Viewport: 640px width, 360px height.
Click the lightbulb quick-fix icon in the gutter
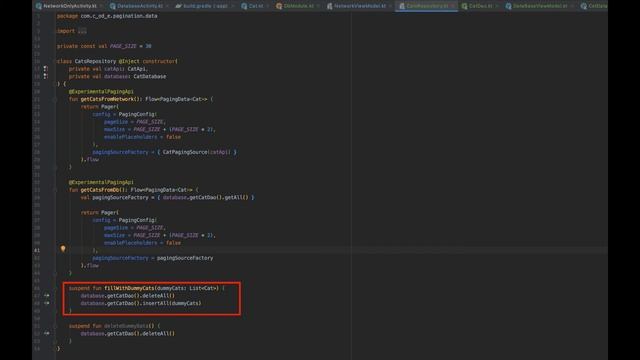(x=63, y=249)
